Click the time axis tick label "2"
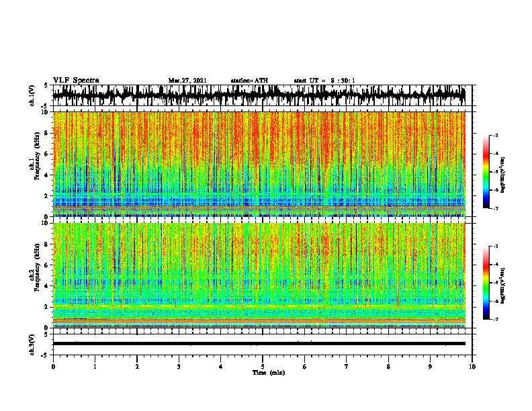 [x=137, y=367]
